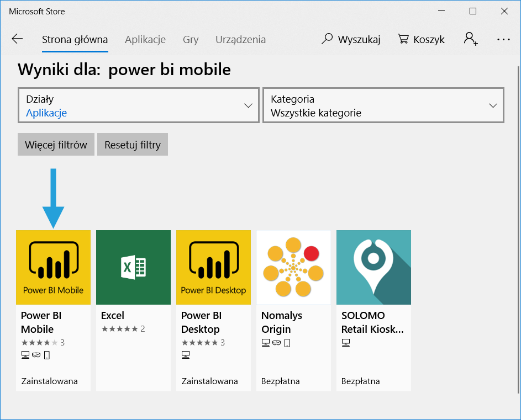Switch to Strona główna tab
The image size is (521, 420).
pos(75,40)
